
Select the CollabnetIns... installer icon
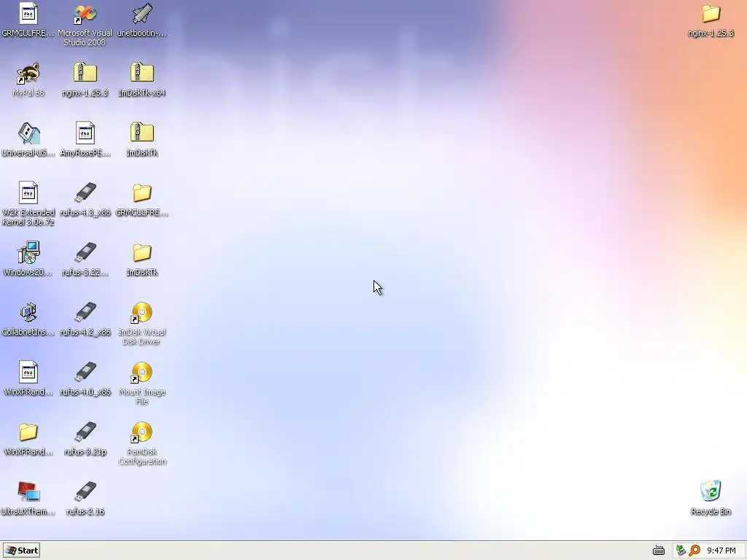click(x=28, y=313)
